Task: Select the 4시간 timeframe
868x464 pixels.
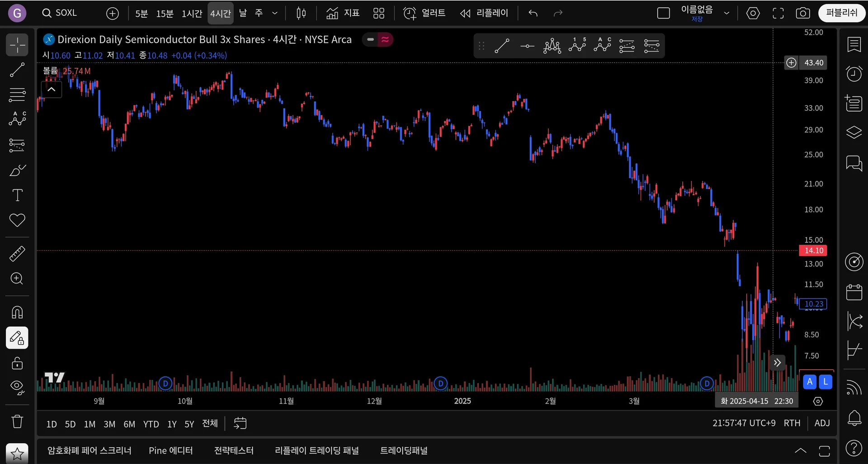Action: [x=221, y=14]
